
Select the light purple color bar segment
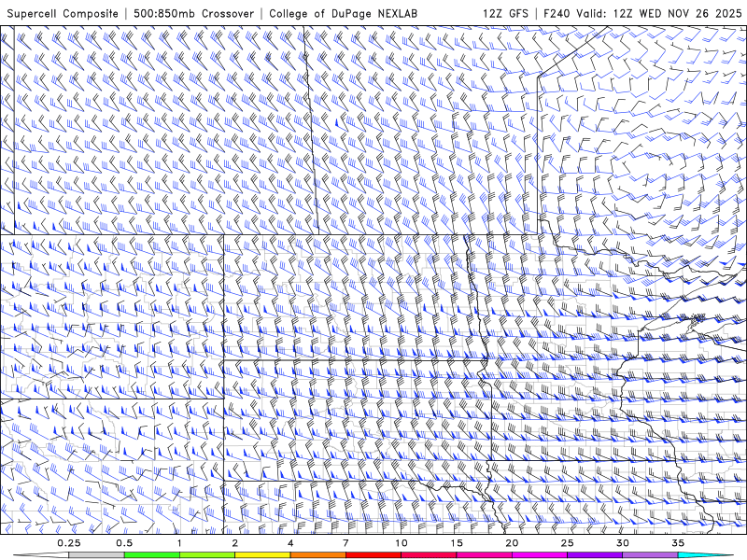click(650, 555)
